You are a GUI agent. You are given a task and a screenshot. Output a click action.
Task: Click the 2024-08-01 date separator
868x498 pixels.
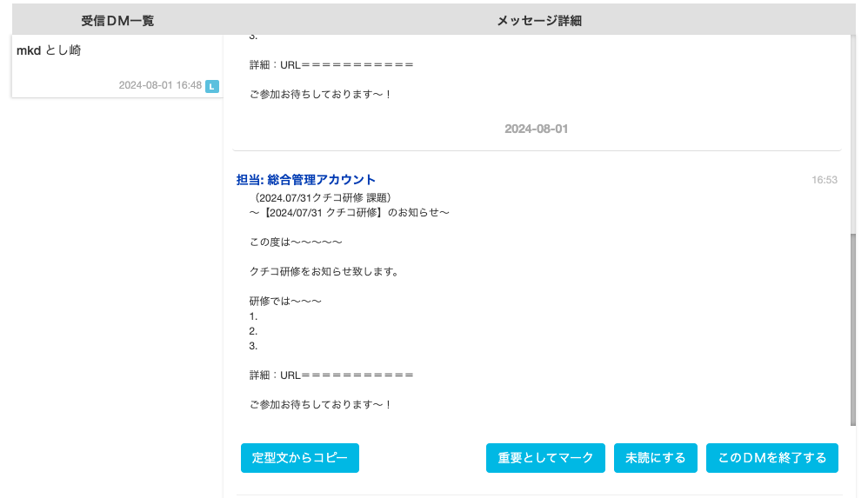click(x=537, y=129)
